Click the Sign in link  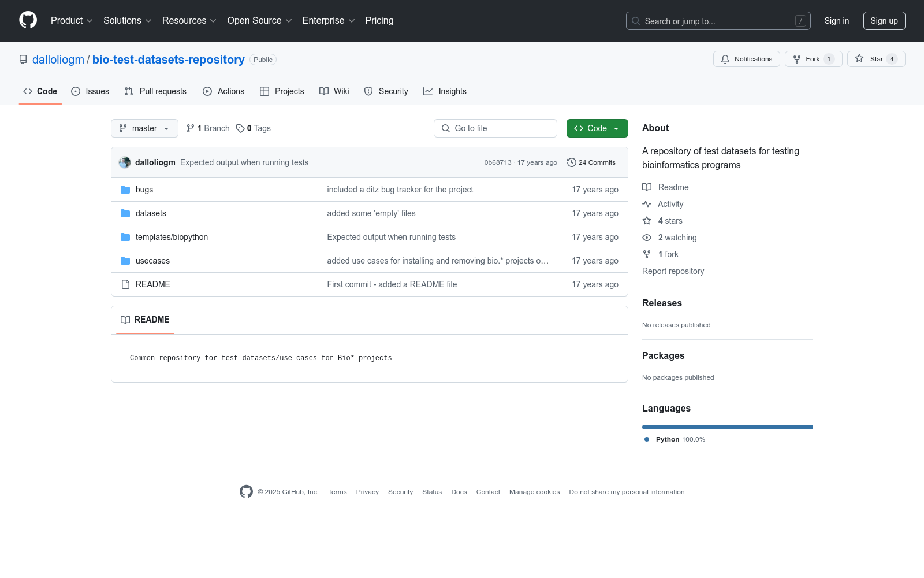837,21
